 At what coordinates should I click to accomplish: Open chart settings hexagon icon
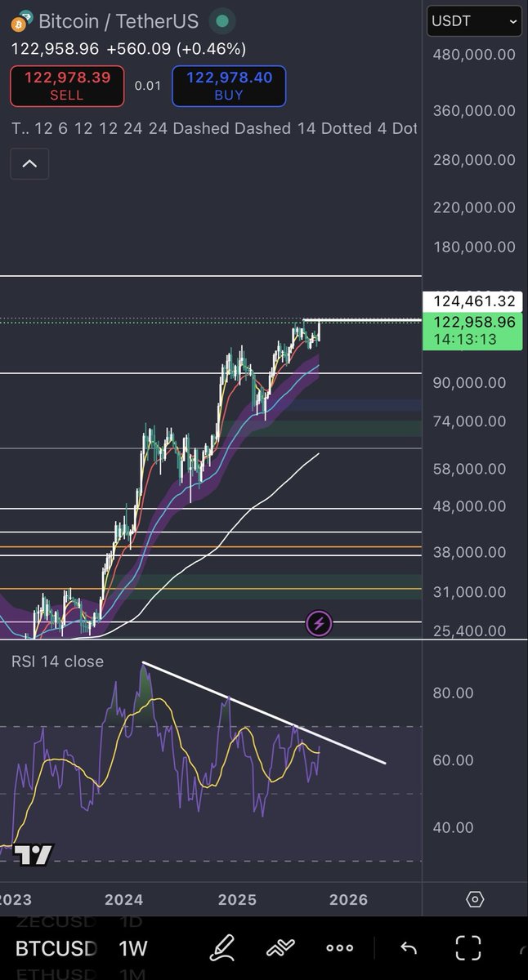(x=475, y=900)
